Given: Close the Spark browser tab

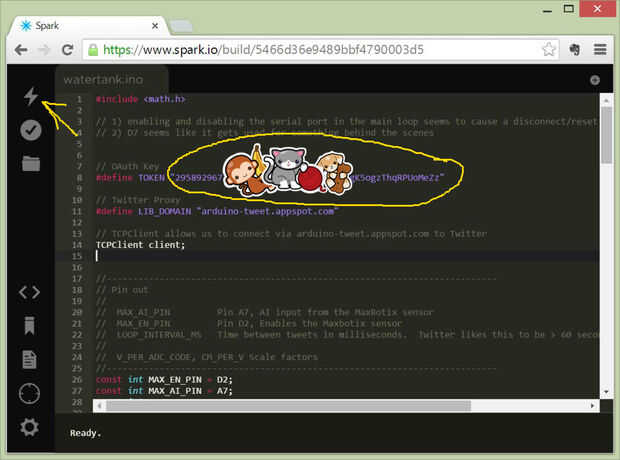Looking at the screenshot, I should coord(155,26).
